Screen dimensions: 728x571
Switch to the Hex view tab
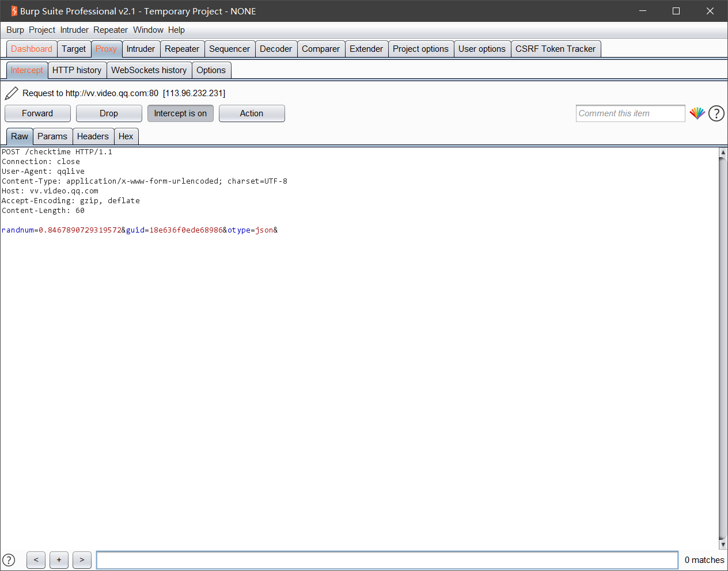click(x=126, y=136)
